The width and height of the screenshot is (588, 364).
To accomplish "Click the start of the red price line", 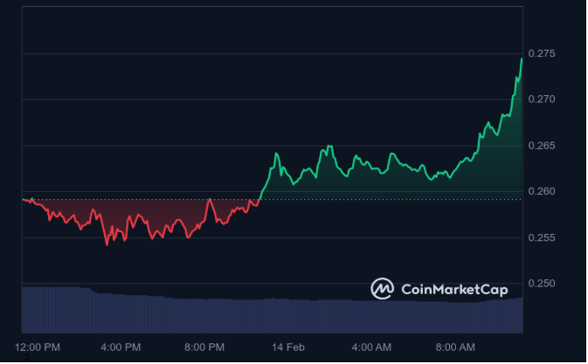I will point(24,200).
